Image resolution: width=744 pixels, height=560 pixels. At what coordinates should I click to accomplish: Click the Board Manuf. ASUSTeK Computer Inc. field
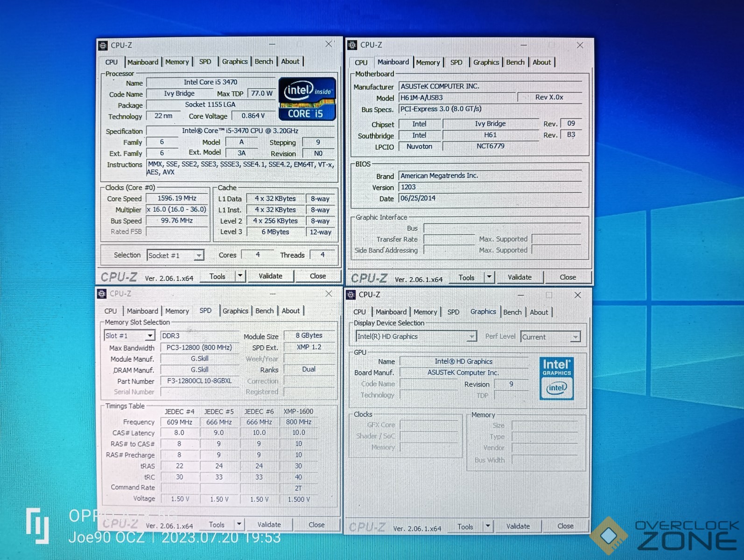[x=463, y=372]
